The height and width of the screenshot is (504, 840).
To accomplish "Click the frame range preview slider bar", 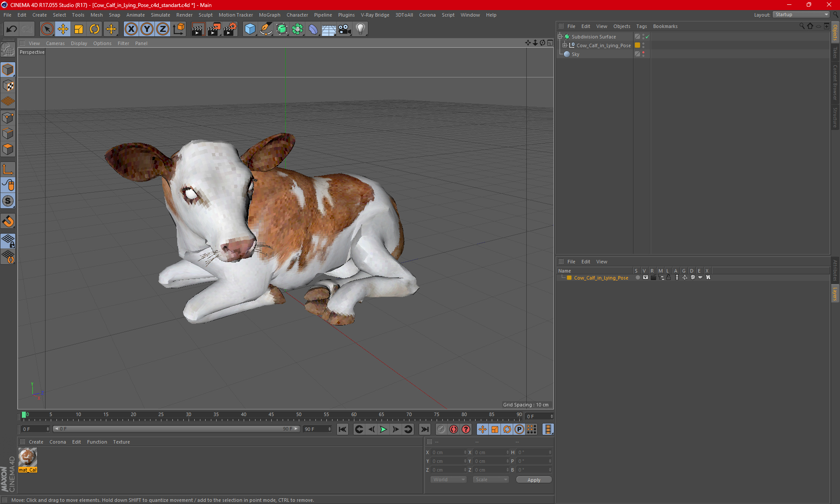I will pos(176,429).
